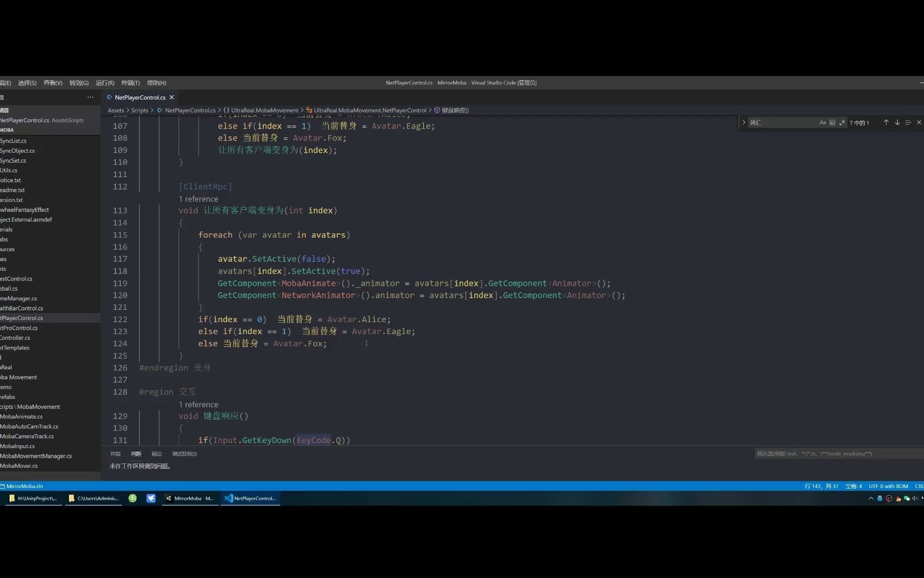This screenshot has width=924, height=578.
Task: Click the problems filter input field
Action: pyautogui.click(x=839, y=454)
